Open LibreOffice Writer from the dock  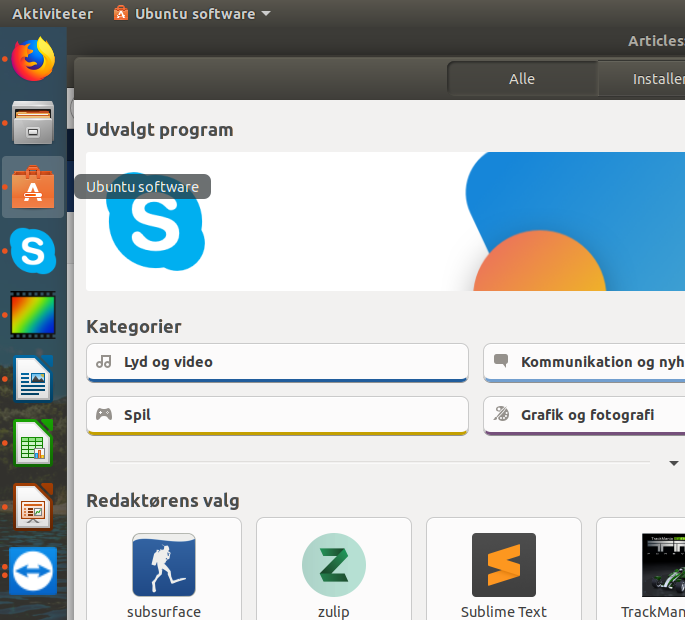(x=33, y=379)
